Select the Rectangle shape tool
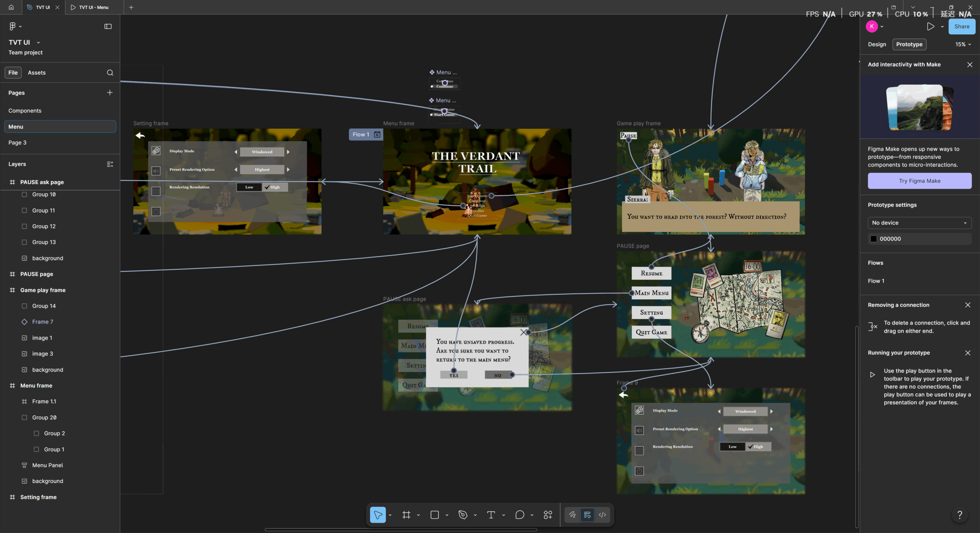Viewport: 980px width, 533px height. pos(434,515)
